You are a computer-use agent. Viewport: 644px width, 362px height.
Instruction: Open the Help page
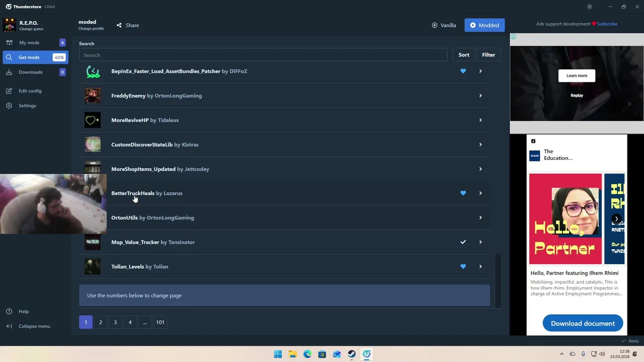pos(24,311)
